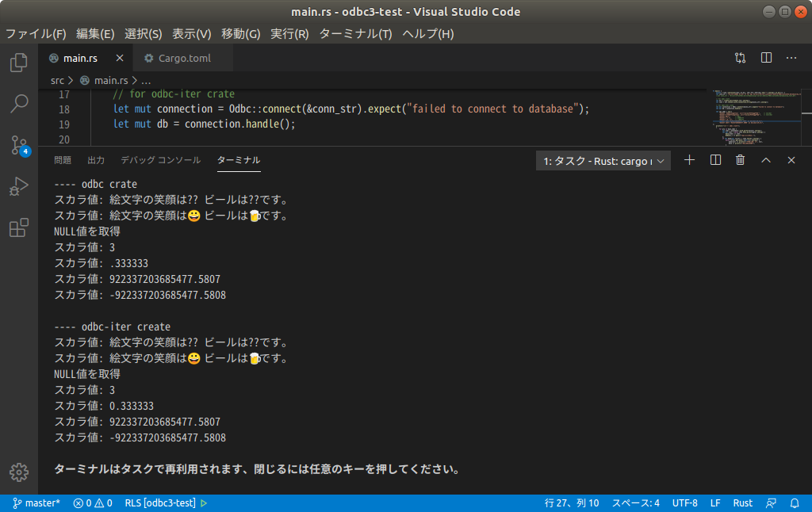This screenshot has width=812, height=512.
Task: Change indentation via スペース: 4
Action: [x=635, y=503]
